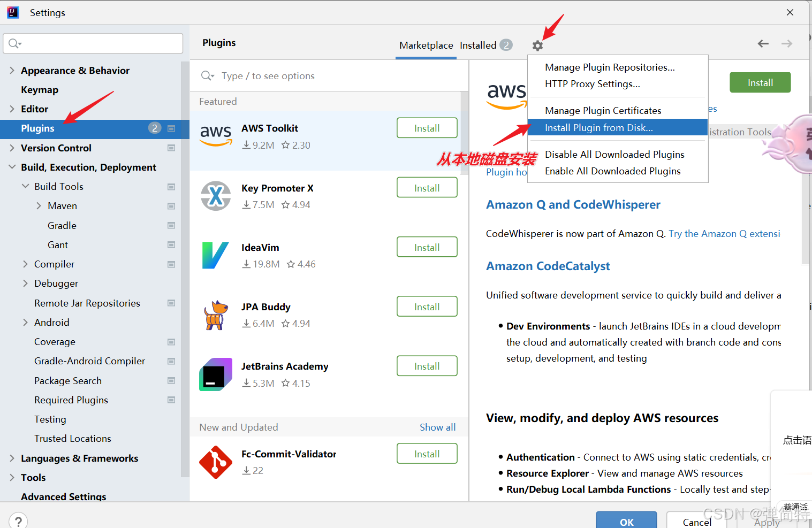Image resolution: width=812 pixels, height=528 pixels.
Task: Click the JPA Buddy plugin icon
Action: [216, 315]
